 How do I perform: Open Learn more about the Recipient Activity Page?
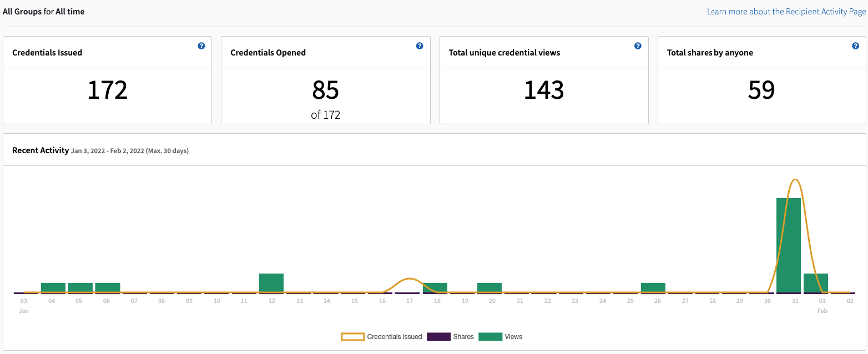[785, 11]
